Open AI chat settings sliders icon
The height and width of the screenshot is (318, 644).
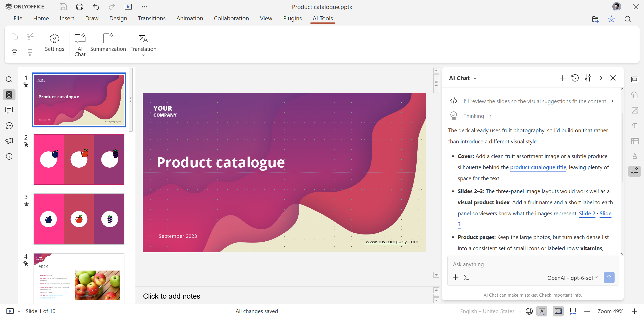click(588, 78)
